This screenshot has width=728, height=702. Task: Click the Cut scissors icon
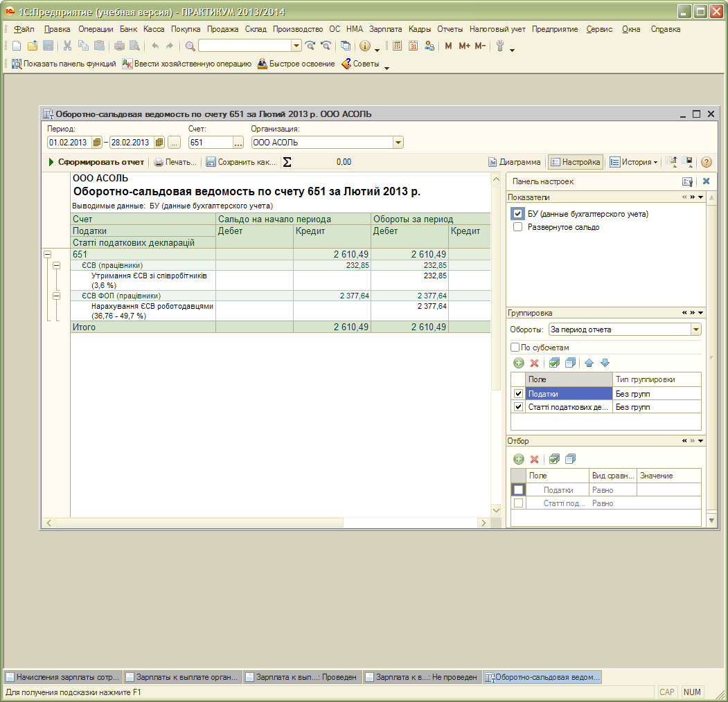[x=67, y=46]
